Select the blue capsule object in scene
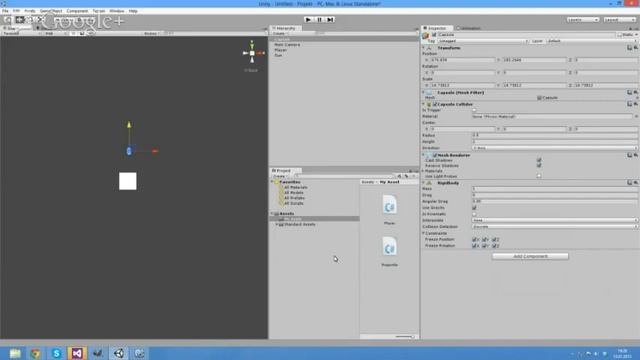 point(129,151)
